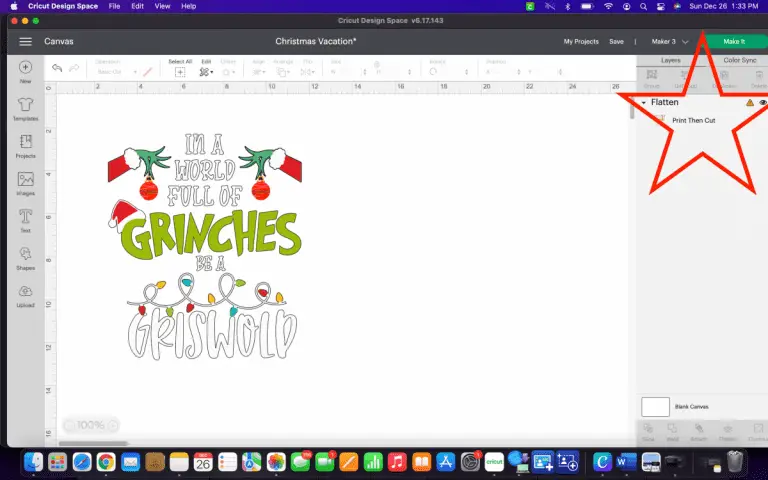
Task: Open My Projects link
Action: pos(580,42)
